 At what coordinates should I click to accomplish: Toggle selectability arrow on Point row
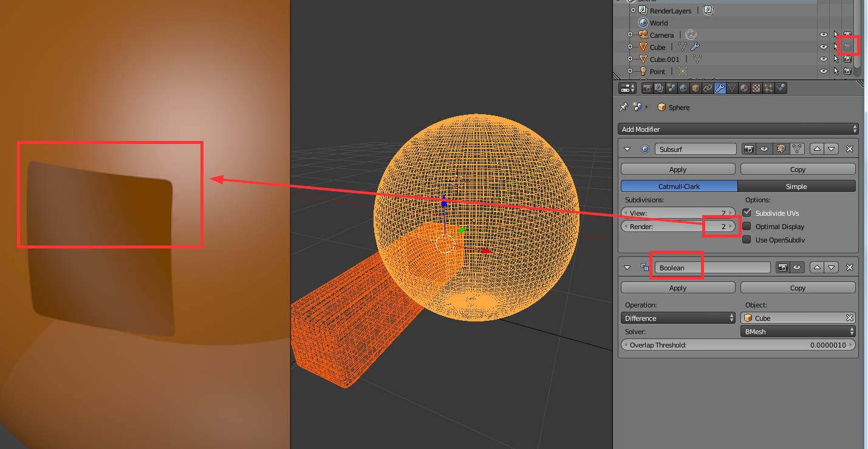click(x=836, y=71)
